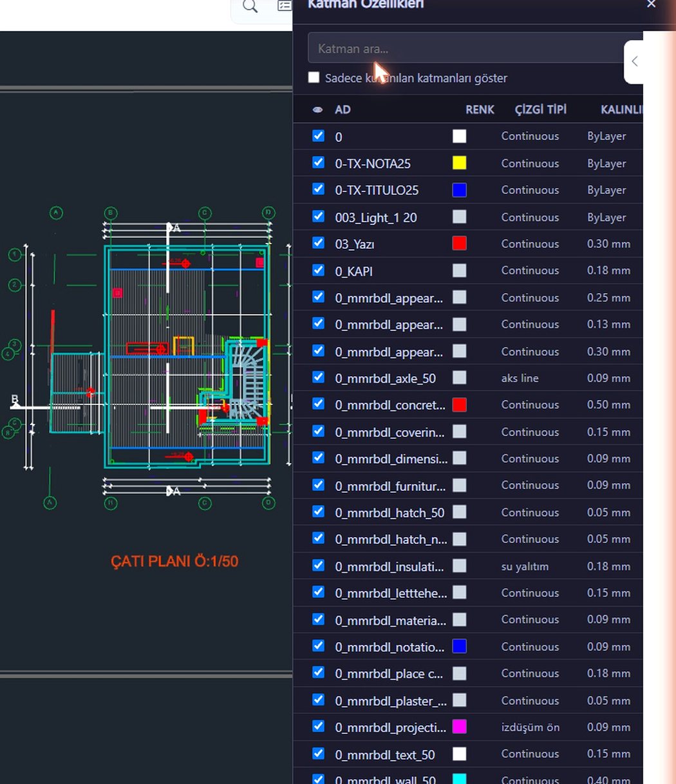Change the 0.50 mm lineweight value
Image resolution: width=676 pixels, height=784 pixels.
coord(608,405)
